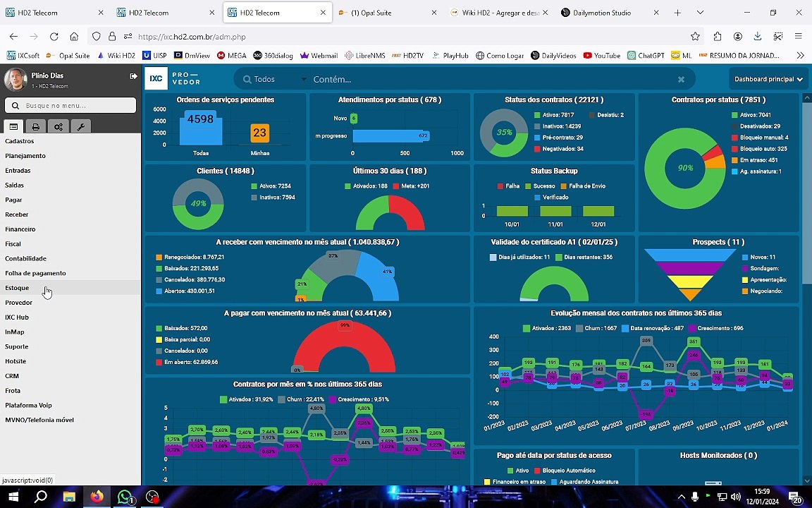The width and height of the screenshot is (812, 508).
Task: Open the YouTube bookmark
Action: pos(602,56)
